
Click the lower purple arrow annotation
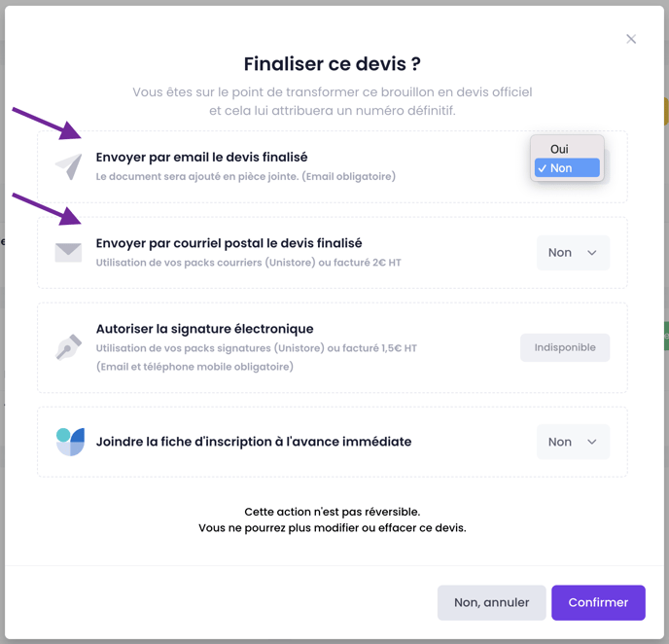click(x=47, y=209)
